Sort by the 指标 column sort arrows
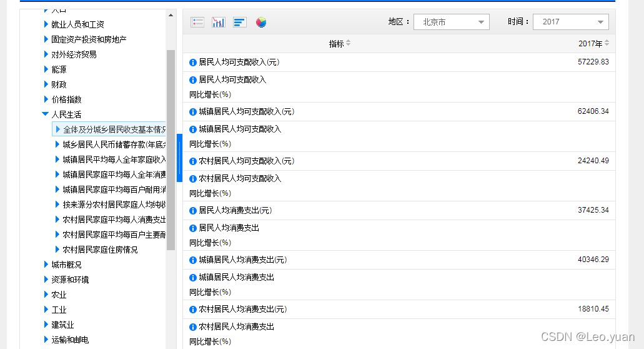The width and height of the screenshot is (644, 349). point(349,43)
